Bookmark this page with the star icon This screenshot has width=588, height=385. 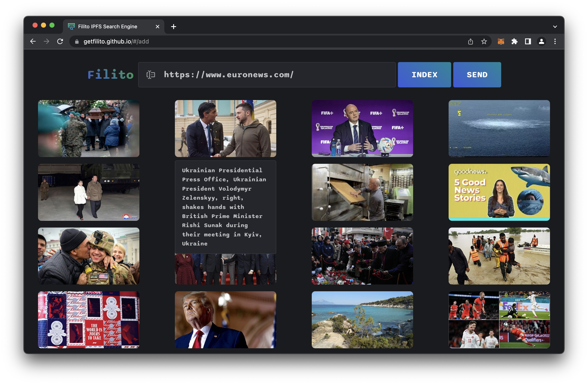(484, 42)
